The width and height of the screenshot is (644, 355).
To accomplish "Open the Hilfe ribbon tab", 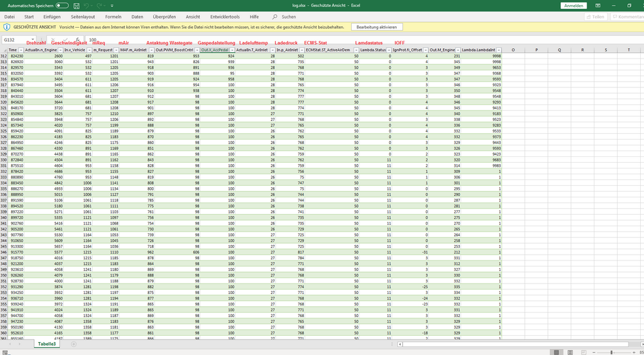I will tap(254, 17).
